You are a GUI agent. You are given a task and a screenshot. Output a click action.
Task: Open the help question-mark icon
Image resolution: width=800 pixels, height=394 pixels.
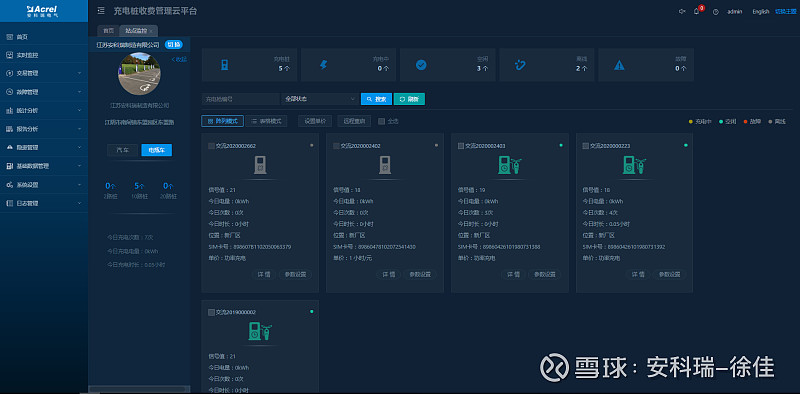point(716,12)
